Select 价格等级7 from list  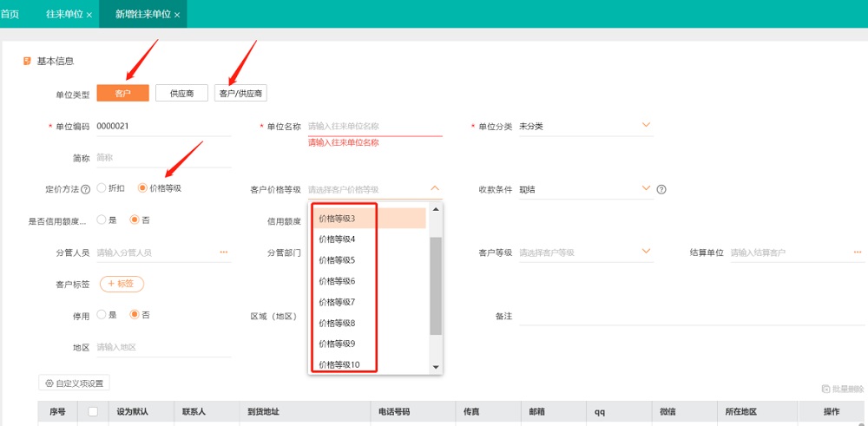369,302
